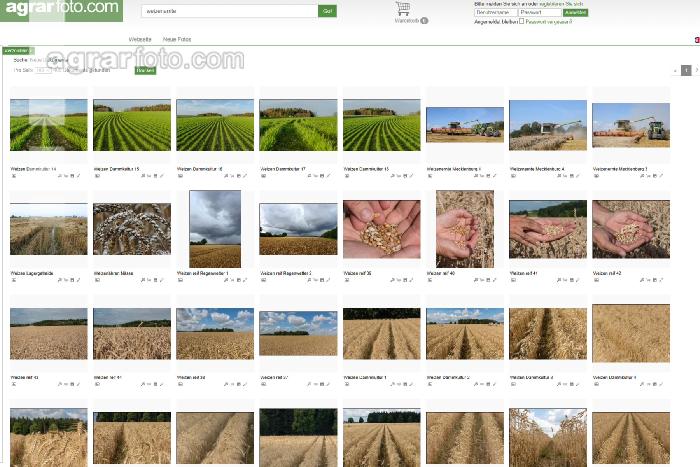
Task: Click save icon under Weizen reif Regenwetter 1
Action: click(x=238, y=280)
